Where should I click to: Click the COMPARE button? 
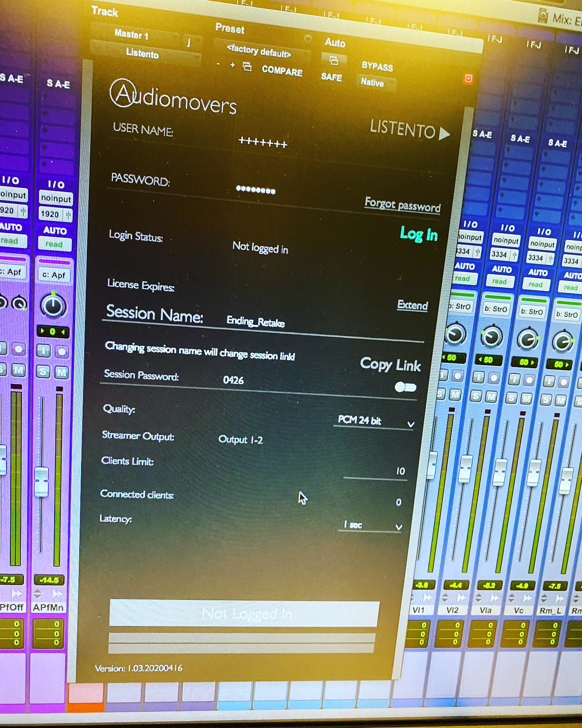[282, 71]
